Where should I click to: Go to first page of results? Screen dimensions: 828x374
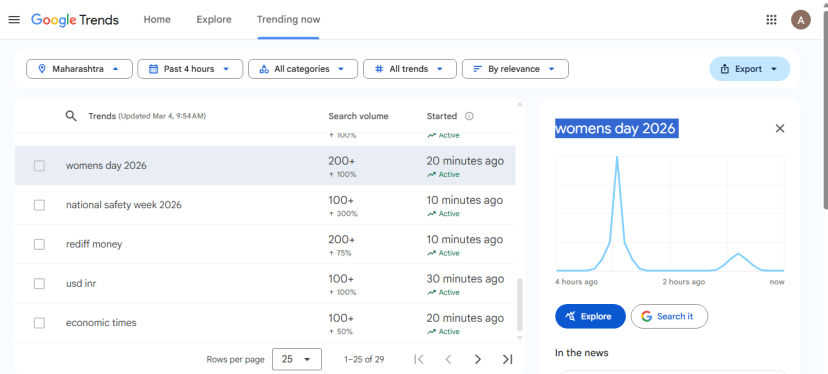point(419,359)
